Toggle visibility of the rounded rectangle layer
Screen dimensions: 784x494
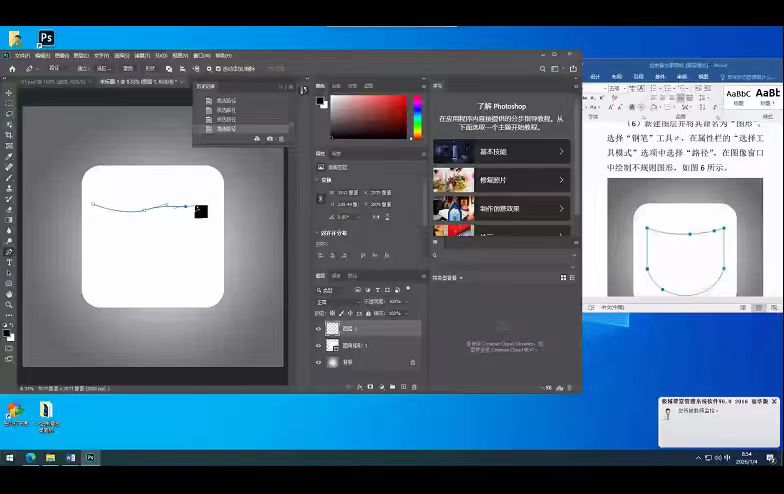tap(319, 345)
